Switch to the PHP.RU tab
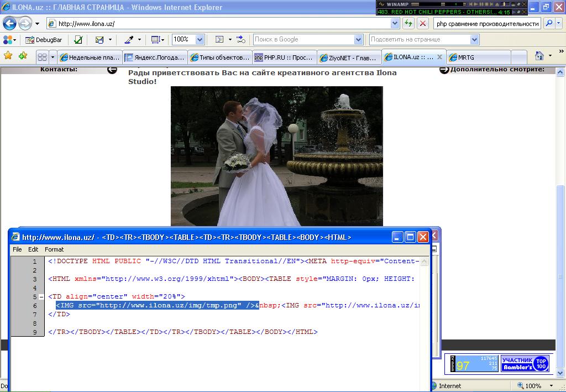This screenshot has height=392, width=566. click(284, 58)
